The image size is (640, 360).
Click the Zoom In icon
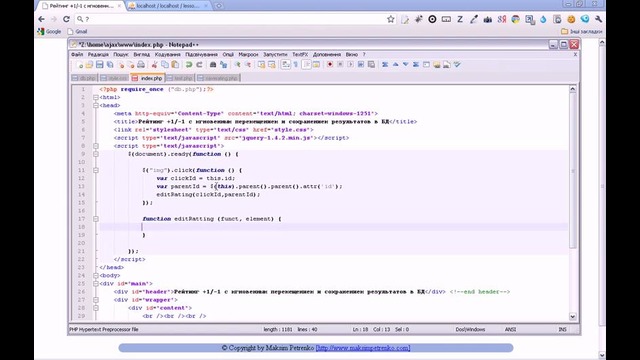tap(237, 65)
